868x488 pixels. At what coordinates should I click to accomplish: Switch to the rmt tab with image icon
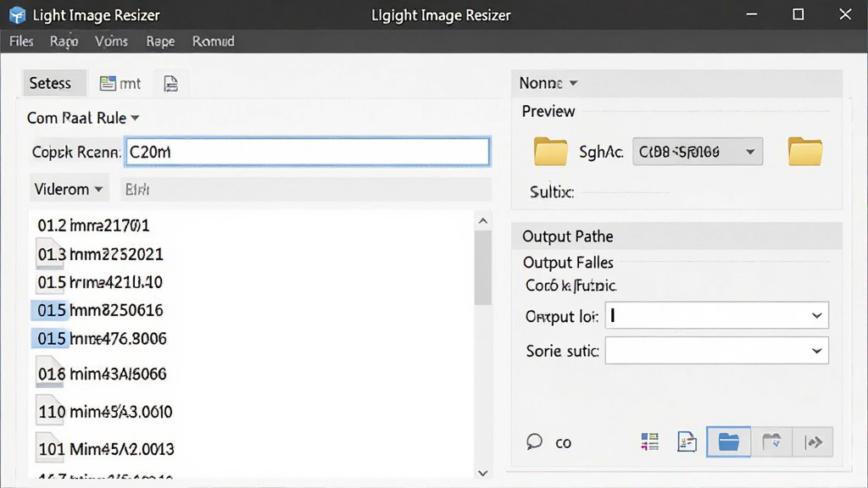tap(120, 83)
